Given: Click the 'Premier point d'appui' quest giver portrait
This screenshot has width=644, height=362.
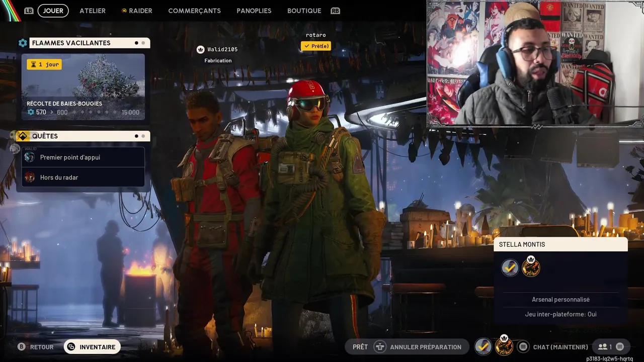Looking at the screenshot, I should 30,157.
